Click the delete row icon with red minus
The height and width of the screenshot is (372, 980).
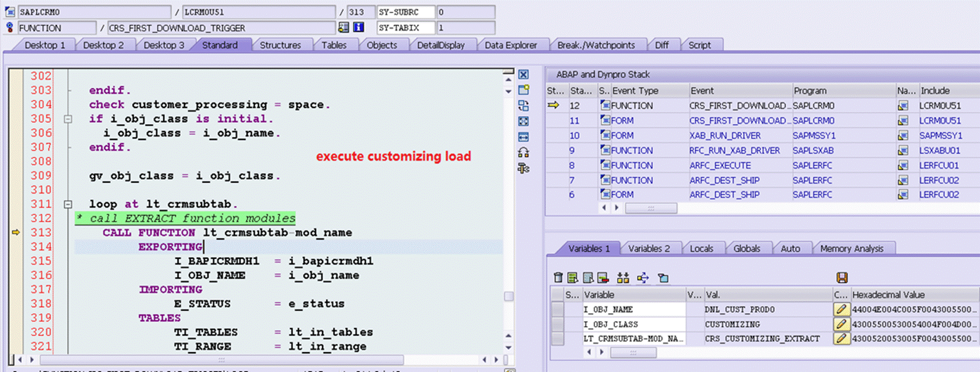[603, 277]
